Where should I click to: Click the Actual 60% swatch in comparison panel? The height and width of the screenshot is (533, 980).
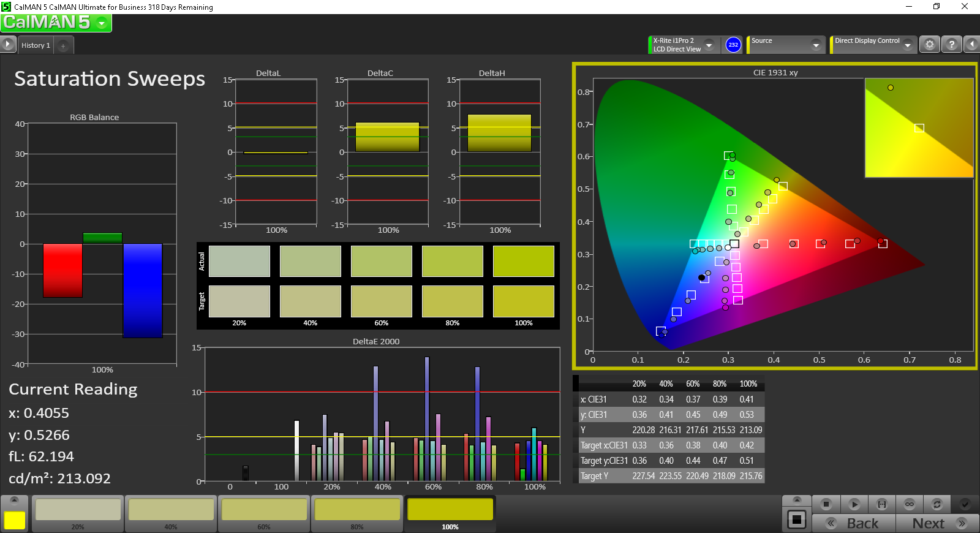click(381, 261)
